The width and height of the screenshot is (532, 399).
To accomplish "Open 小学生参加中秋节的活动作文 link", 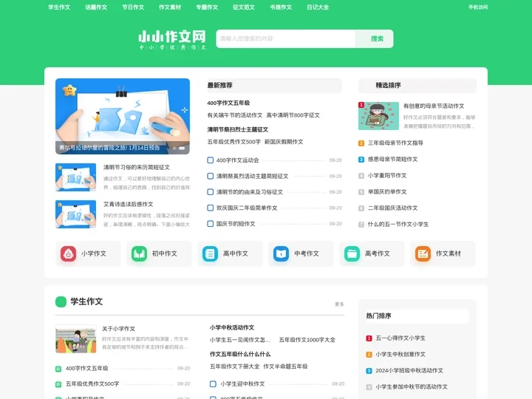I will click(412, 386).
